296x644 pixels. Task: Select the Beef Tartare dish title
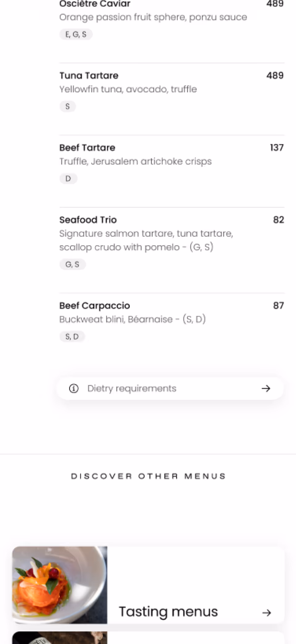[x=87, y=148]
